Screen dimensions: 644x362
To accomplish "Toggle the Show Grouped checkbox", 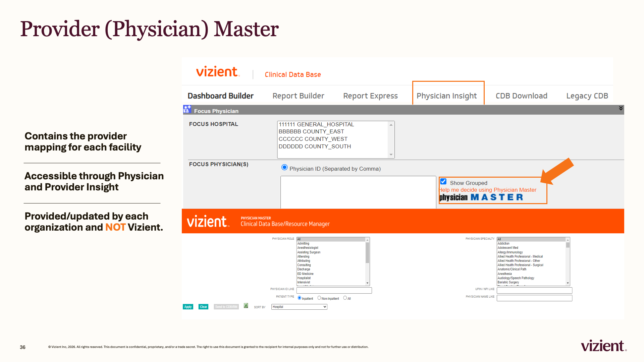I will (x=443, y=182).
